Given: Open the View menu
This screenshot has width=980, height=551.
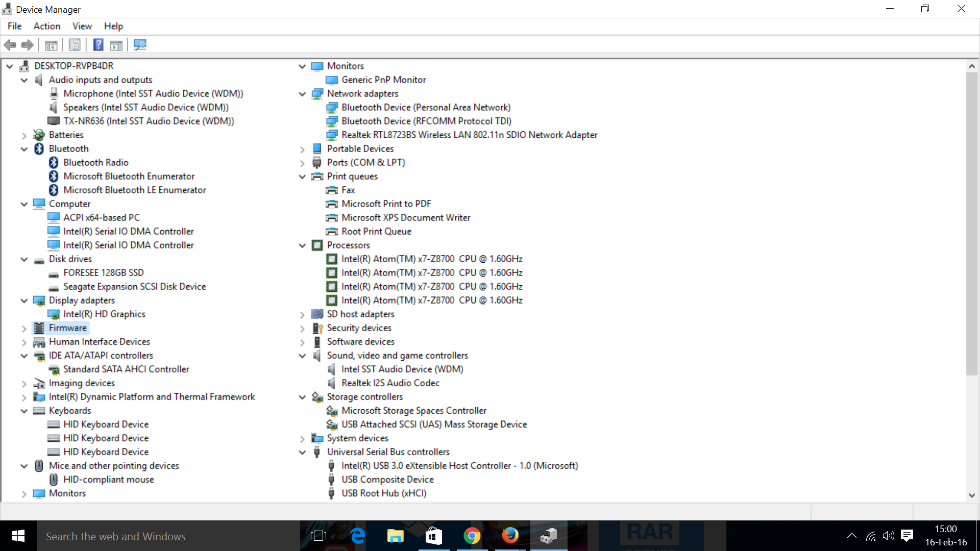Looking at the screenshot, I should point(82,26).
